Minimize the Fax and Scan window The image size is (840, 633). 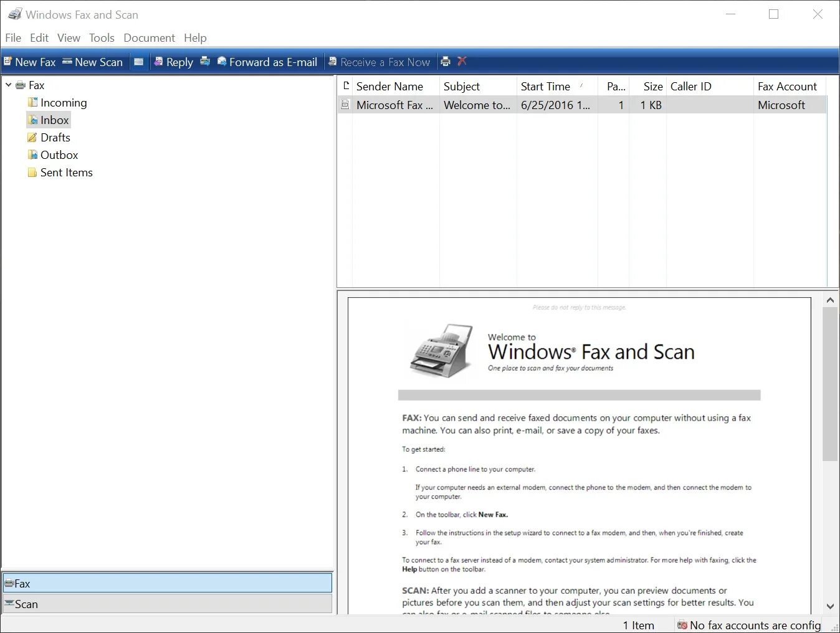[731, 14]
